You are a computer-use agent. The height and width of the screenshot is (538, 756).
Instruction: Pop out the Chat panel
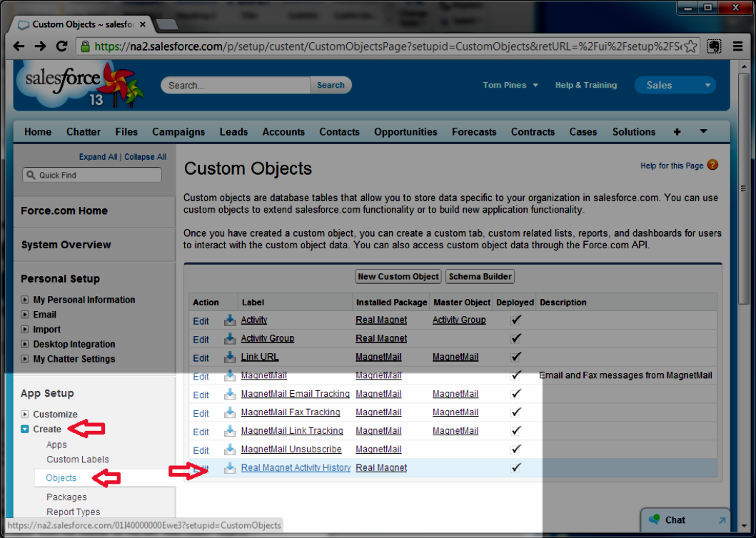(722, 520)
